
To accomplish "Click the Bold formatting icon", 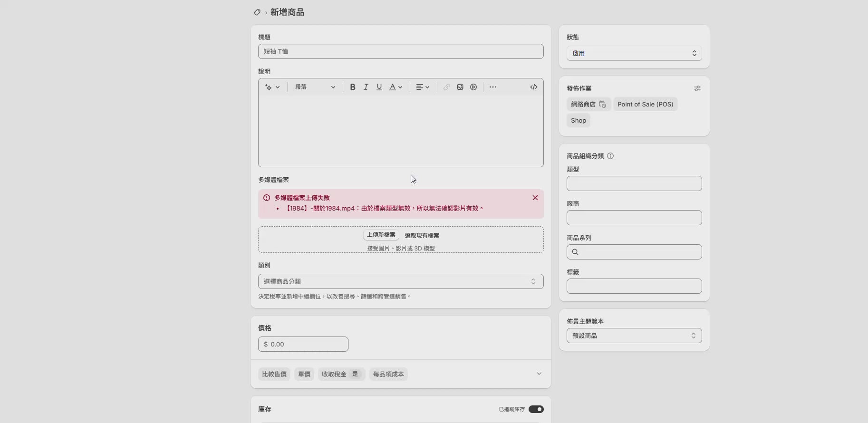I will pos(352,87).
